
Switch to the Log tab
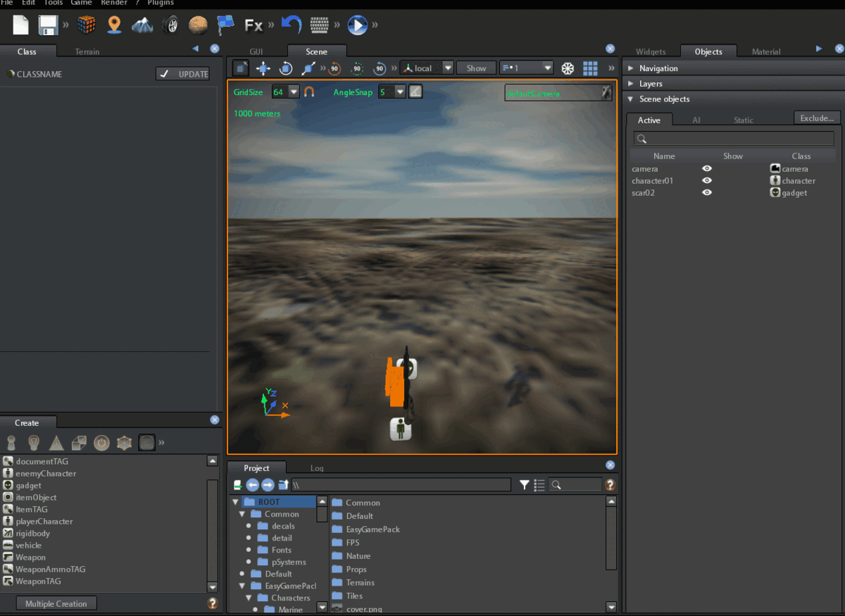coord(317,468)
